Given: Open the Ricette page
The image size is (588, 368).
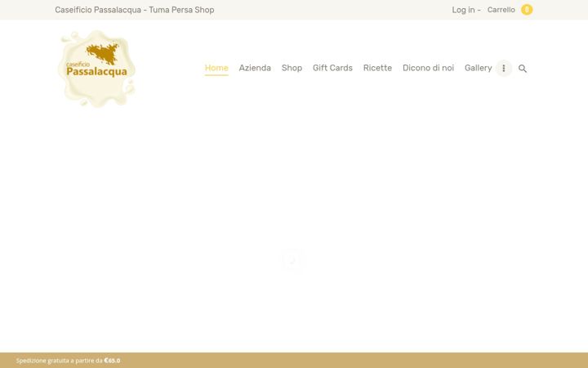Looking at the screenshot, I should (x=377, y=68).
